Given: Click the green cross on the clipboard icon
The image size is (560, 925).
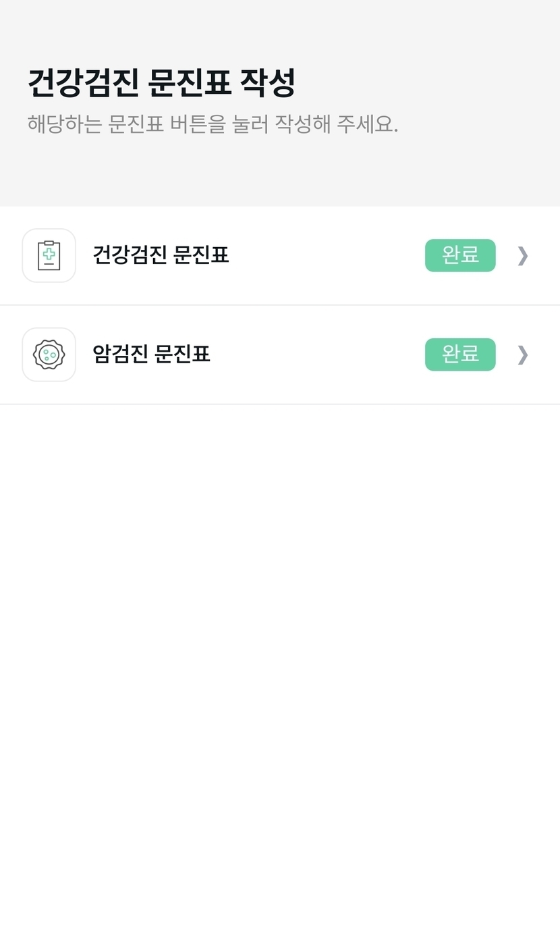Looking at the screenshot, I should 49,253.
